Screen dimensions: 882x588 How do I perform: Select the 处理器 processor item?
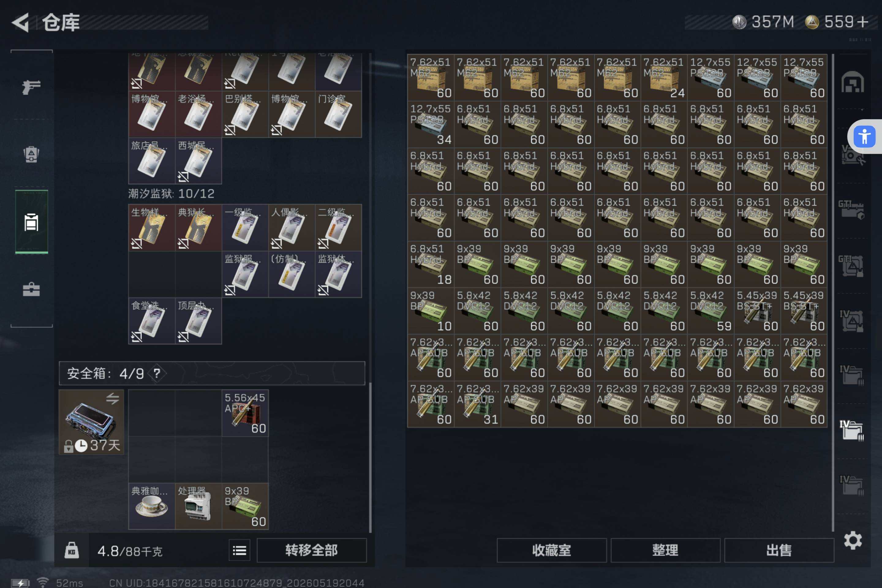198,506
